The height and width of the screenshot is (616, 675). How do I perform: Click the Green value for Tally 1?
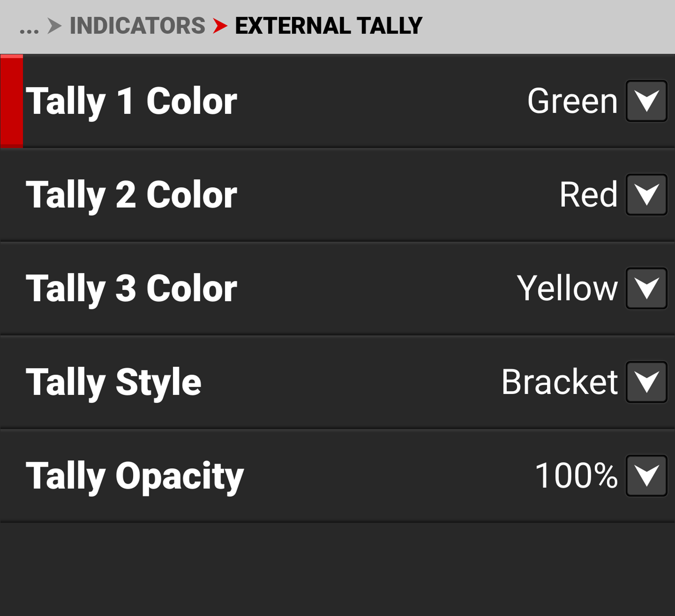[572, 101]
